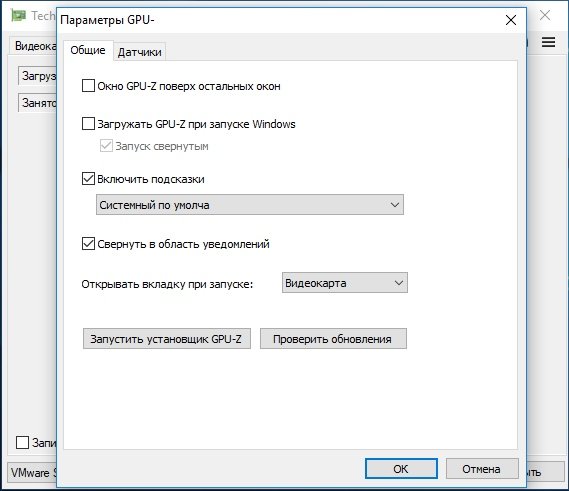This screenshot has width=569, height=491.
Task: Toggle the Запи checkbox in background window
Action: point(22,442)
